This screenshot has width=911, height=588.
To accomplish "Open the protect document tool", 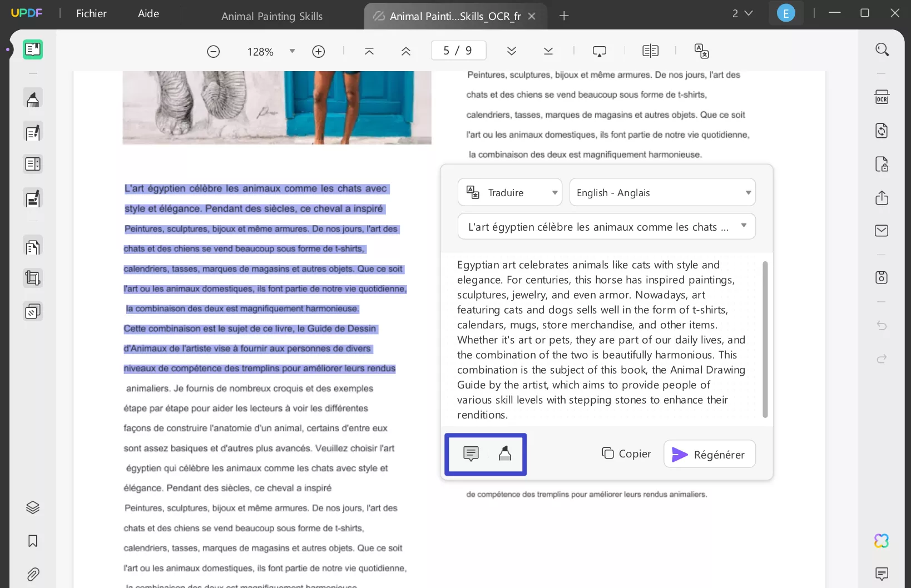I will (x=882, y=164).
